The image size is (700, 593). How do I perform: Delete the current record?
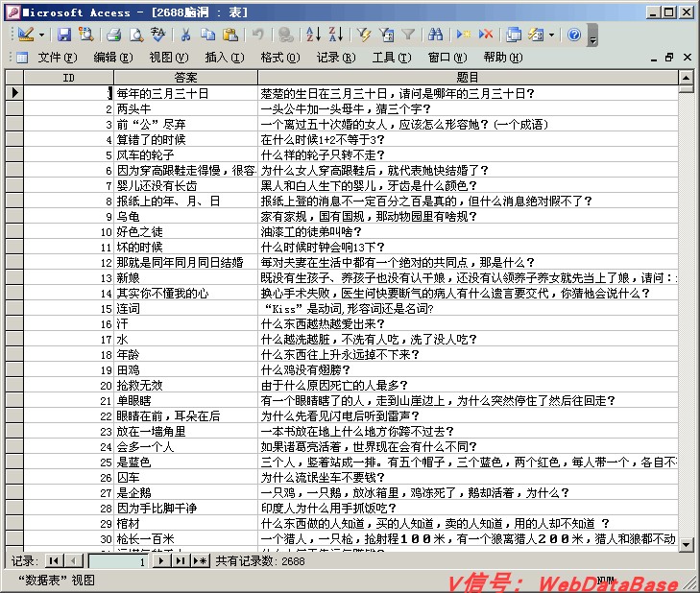[486, 35]
